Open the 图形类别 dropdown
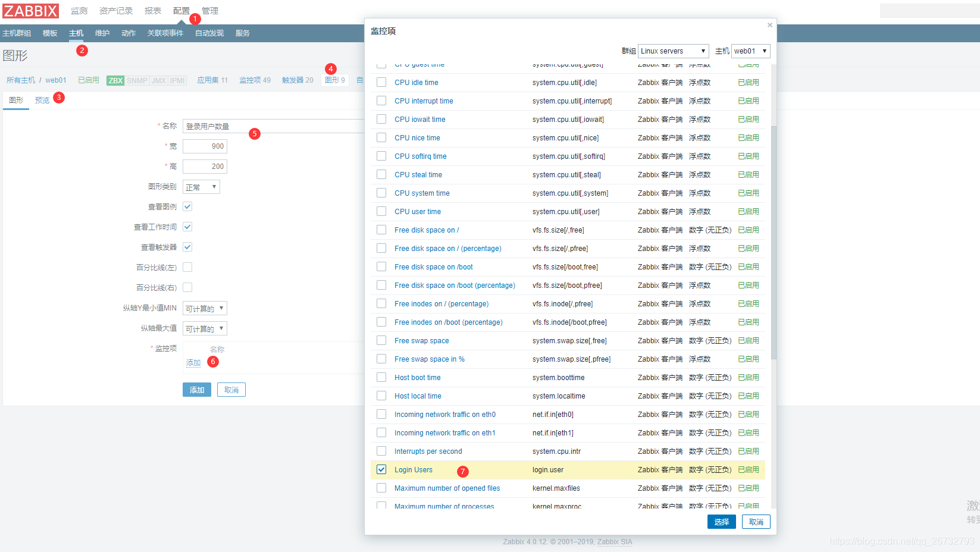 [x=201, y=187]
